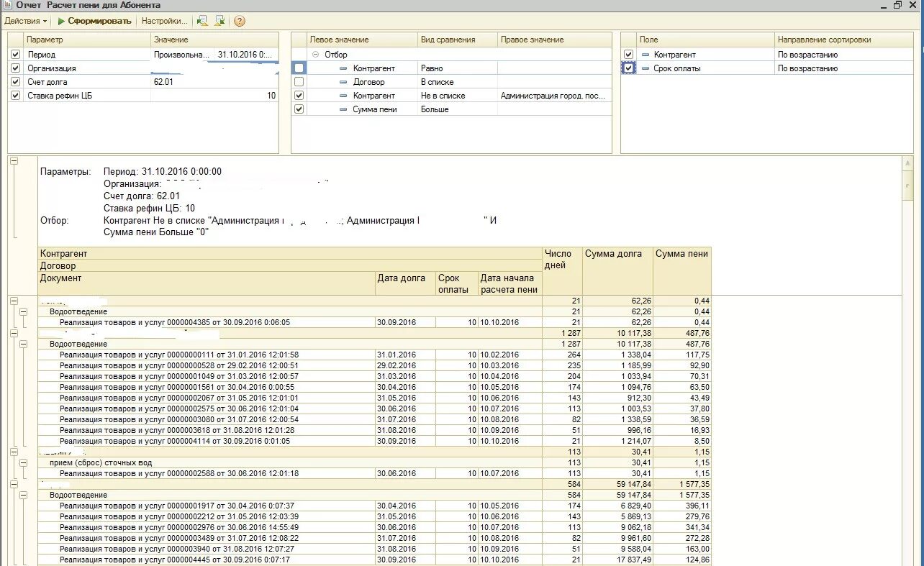Click the penalty amount cell 487,76
Image resolution: width=924 pixels, height=566 pixels.
(682, 333)
